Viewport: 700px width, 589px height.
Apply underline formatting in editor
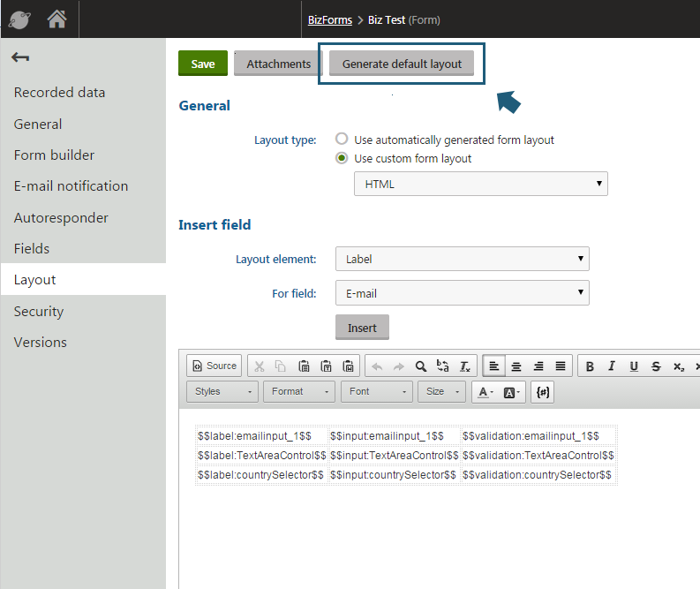(634, 366)
